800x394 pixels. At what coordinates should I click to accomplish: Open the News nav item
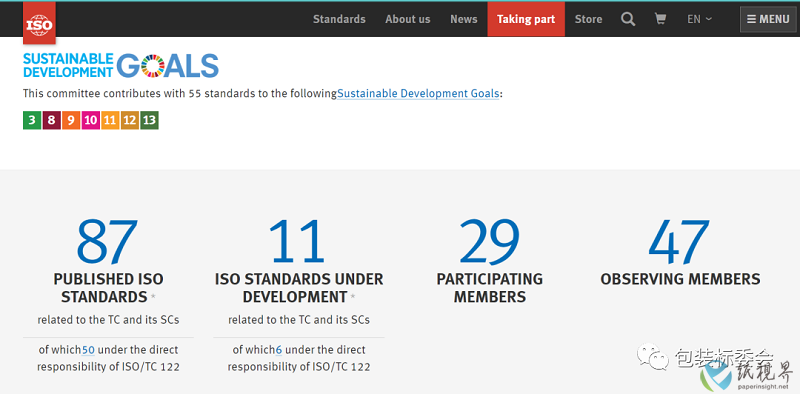(x=464, y=19)
